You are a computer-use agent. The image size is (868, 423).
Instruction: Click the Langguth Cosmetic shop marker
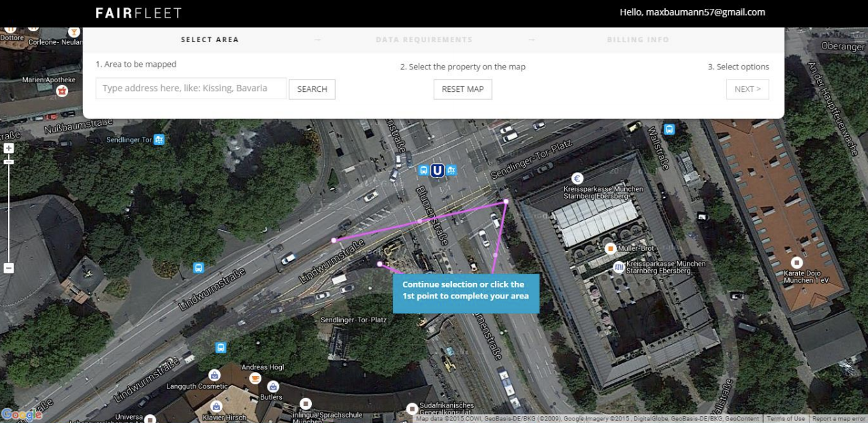(x=214, y=375)
